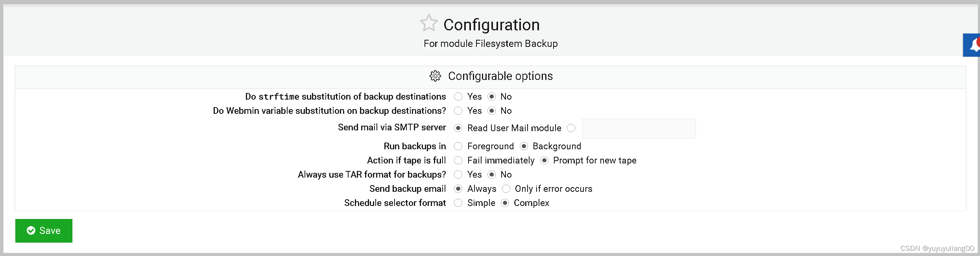This screenshot has width=980, height=256.
Task: Select Only if error occurs for backup email
Action: tap(506, 189)
